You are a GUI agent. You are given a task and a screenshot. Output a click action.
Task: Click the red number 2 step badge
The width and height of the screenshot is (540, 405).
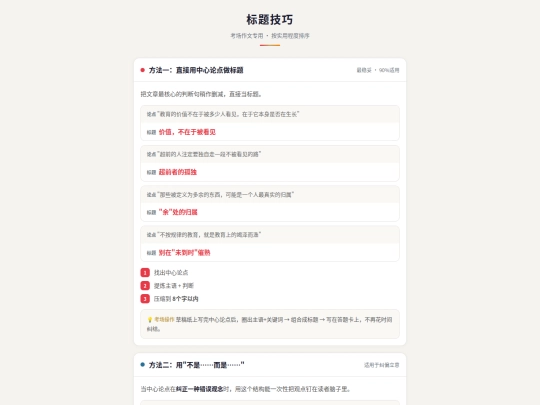145,286
